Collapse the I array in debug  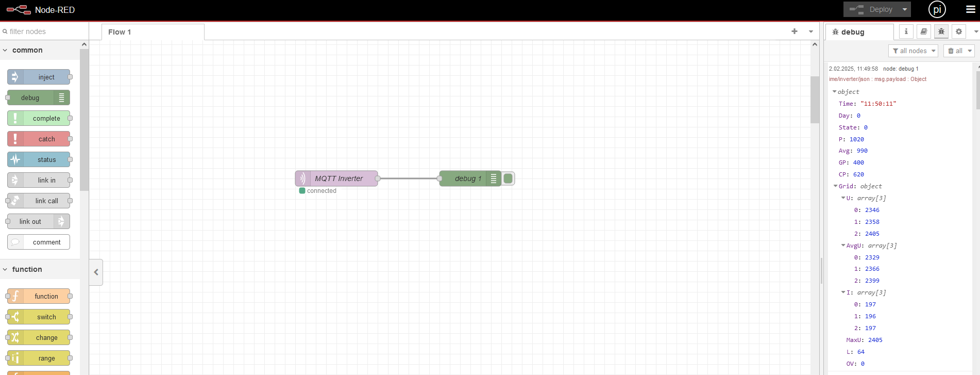tap(843, 292)
